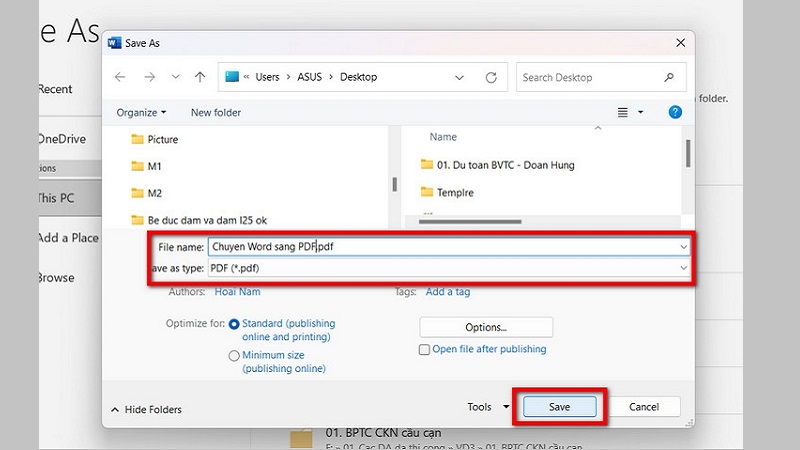
Task: Open 01. BPTC CKN cầu cạn in backstage
Action: [383, 433]
